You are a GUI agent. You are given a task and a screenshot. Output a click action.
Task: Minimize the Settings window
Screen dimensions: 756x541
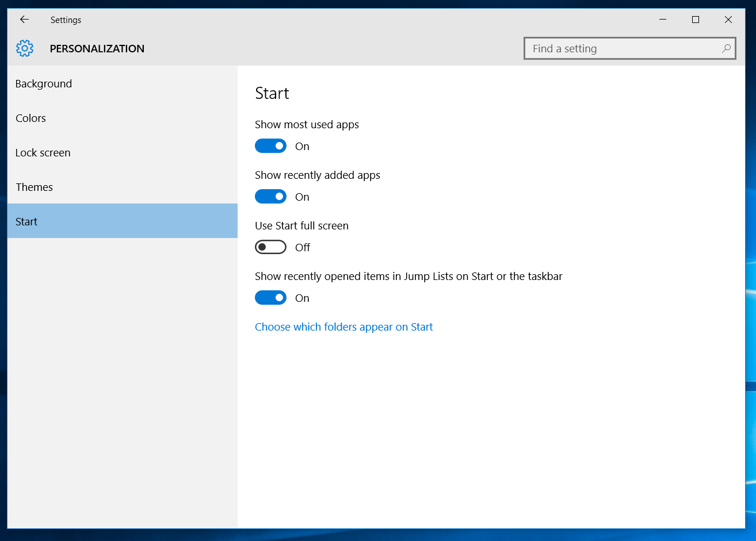point(663,20)
